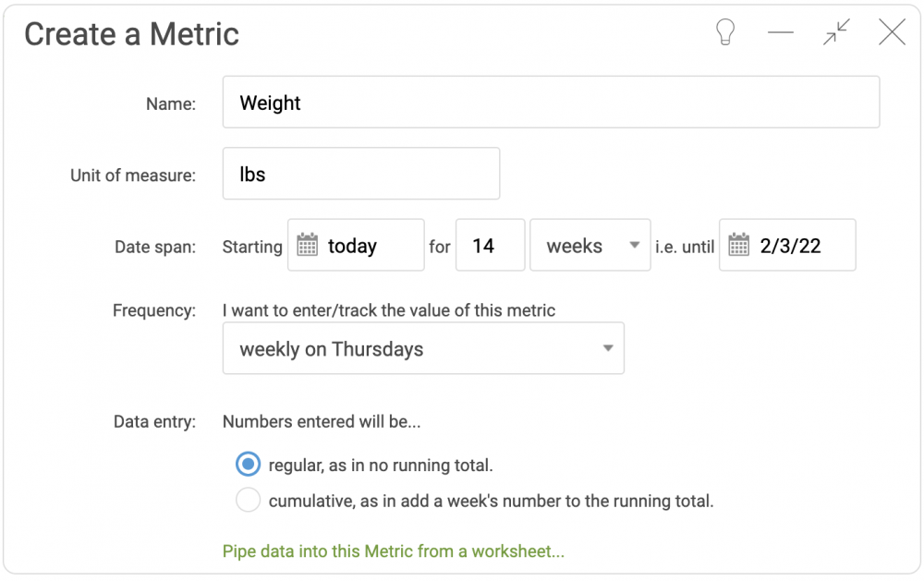Click the collapse arrows icon

click(x=837, y=31)
